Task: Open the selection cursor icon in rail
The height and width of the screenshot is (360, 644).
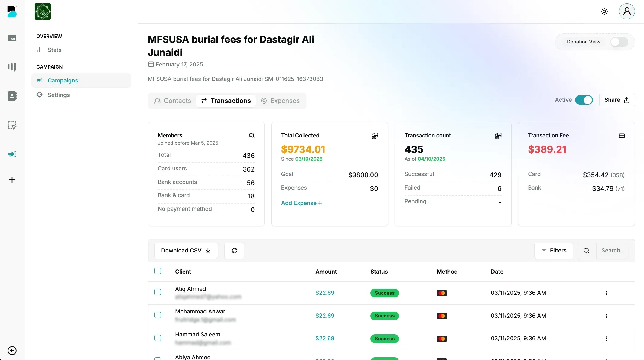Action: coord(12,125)
